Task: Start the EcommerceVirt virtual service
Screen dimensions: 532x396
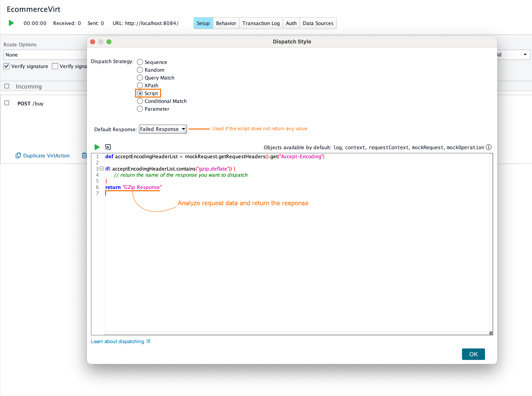Action: click(x=11, y=23)
